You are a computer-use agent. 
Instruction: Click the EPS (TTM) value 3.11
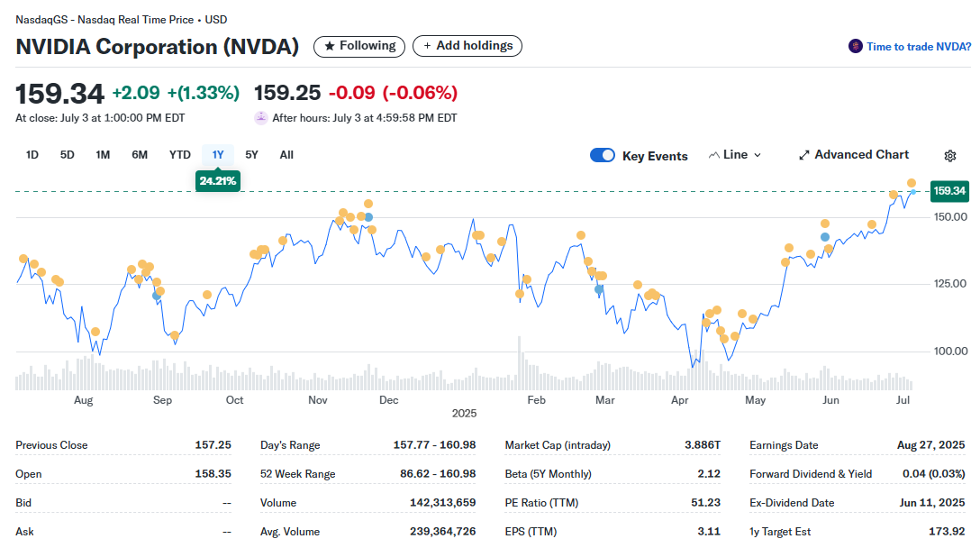[709, 531]
